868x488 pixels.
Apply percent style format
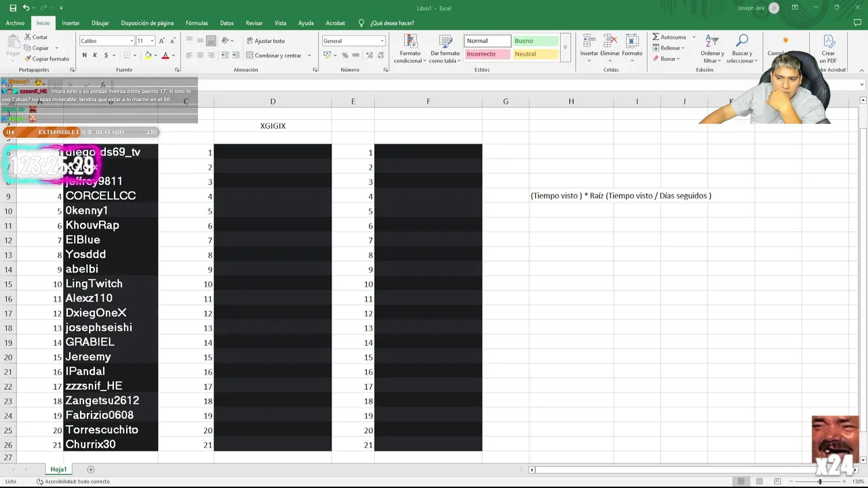(345, 56)
